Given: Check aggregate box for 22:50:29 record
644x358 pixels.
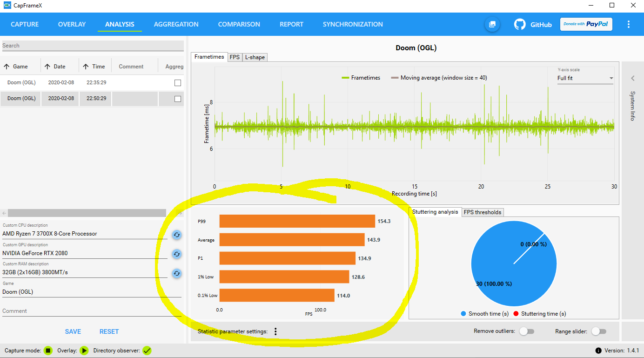Looking at the screenshot, I should pyautogui.click(x=178, y=99).
